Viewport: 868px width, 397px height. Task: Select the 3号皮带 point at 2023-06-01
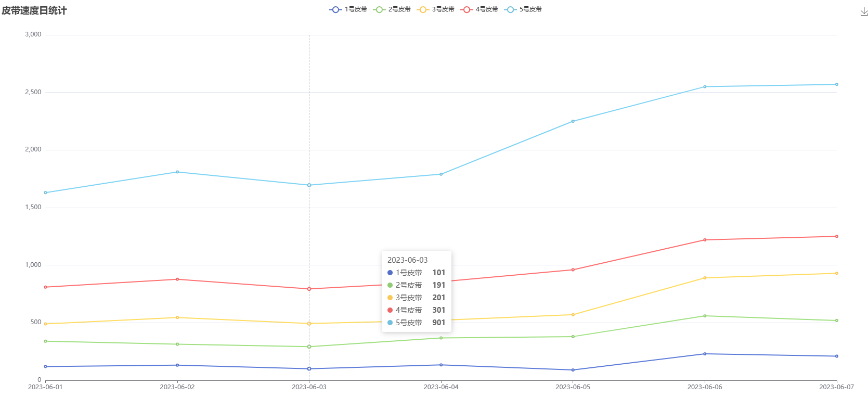(x=45, y=324)
